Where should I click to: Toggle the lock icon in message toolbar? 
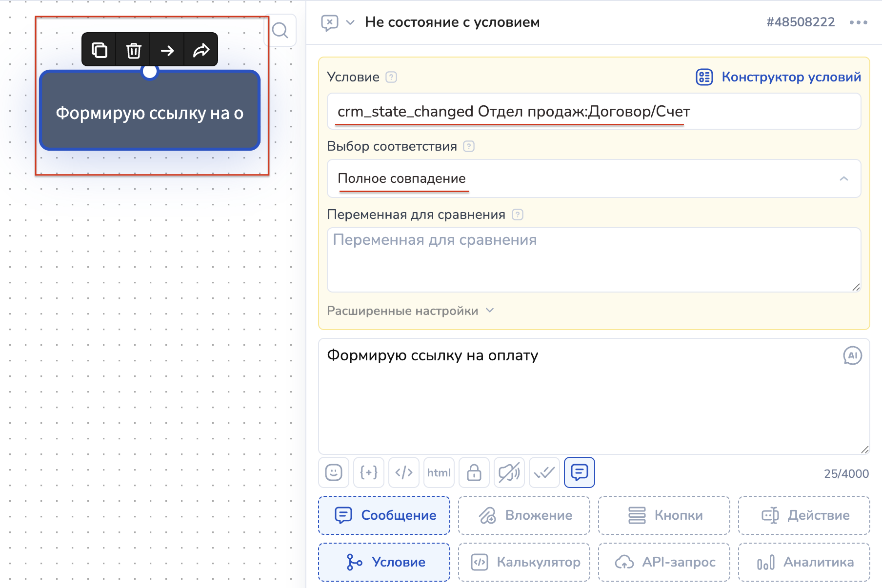coord(474,472)
